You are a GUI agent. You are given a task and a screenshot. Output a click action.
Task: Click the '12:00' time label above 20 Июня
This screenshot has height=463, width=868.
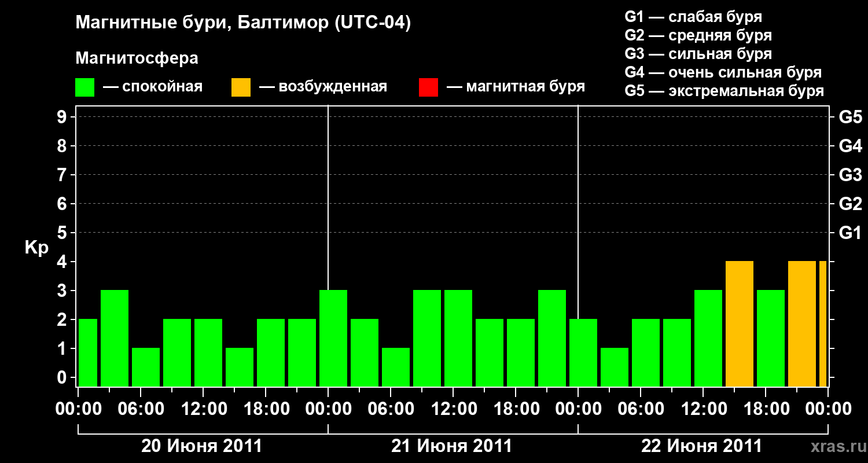204,409
